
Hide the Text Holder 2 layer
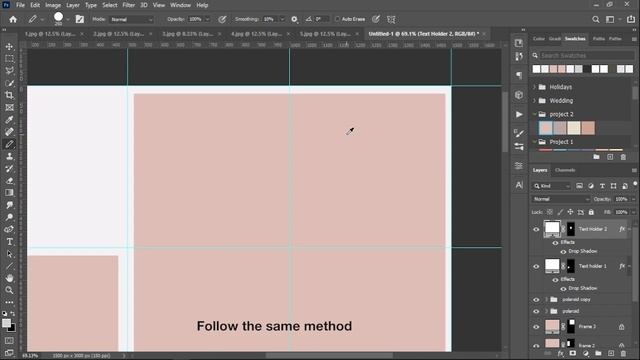click(x=536, y=229)
